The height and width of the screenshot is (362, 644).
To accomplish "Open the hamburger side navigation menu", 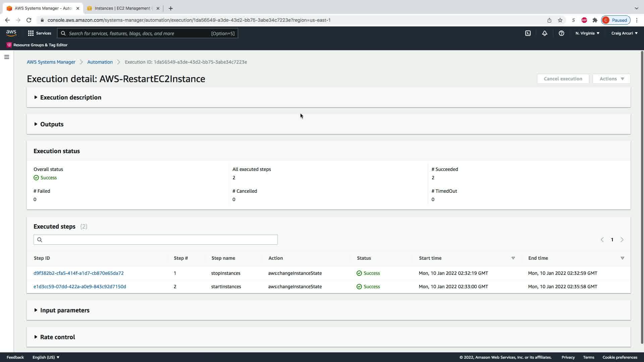I will [x=6, y=57].
